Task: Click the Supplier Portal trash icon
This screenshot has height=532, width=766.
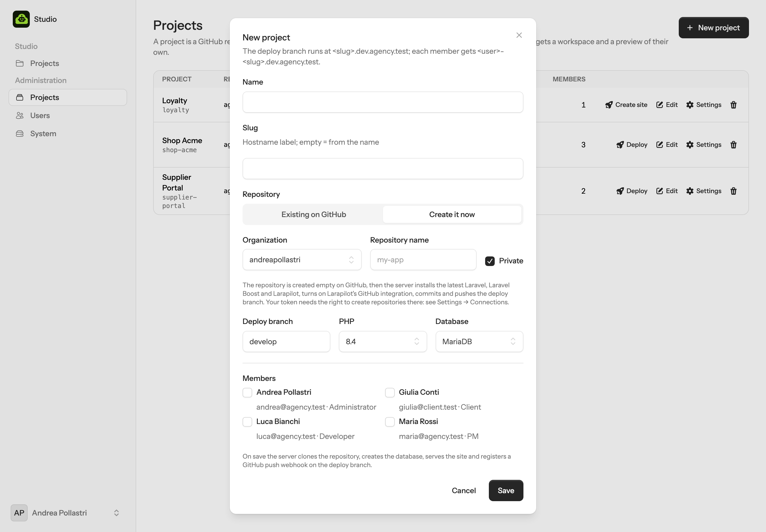Action: click(x=733, y=191)
